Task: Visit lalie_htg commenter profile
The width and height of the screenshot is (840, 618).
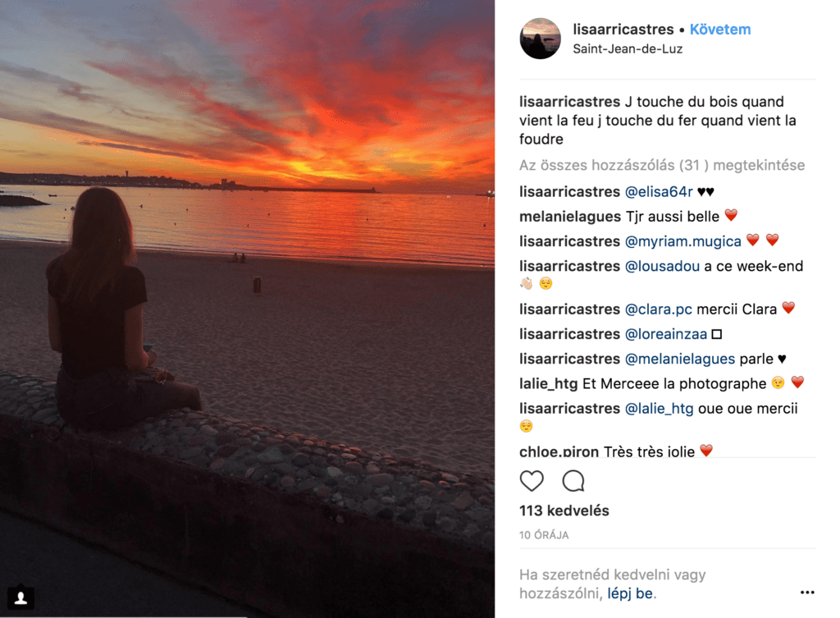Action: click(548, 383)
